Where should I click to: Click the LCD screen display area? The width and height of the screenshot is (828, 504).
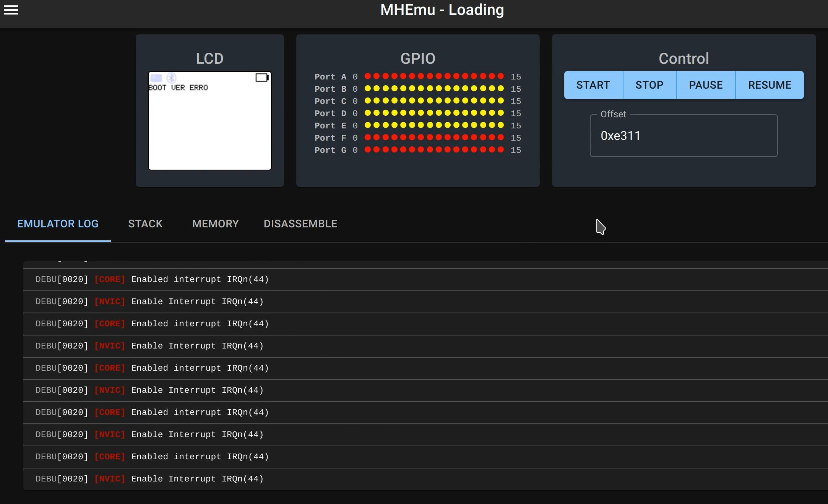pyautogui.click(x=209, y=126)
